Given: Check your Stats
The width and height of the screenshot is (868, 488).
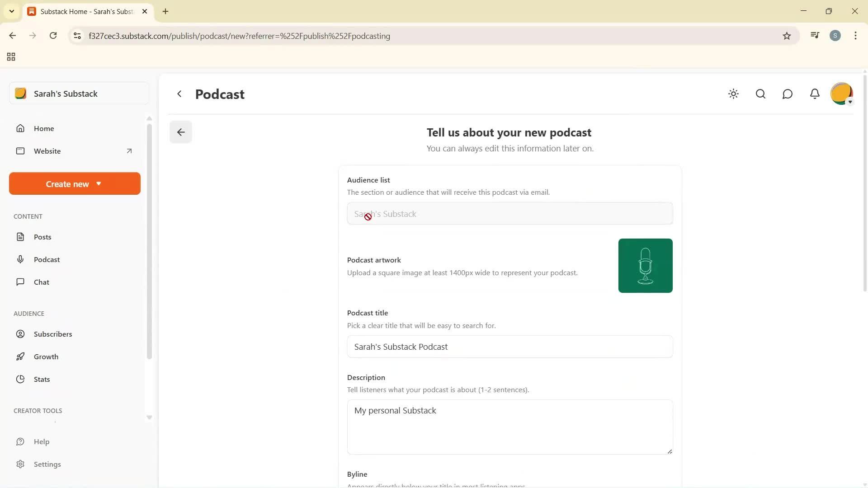Looking at the screenshot, I should (41, 379).
